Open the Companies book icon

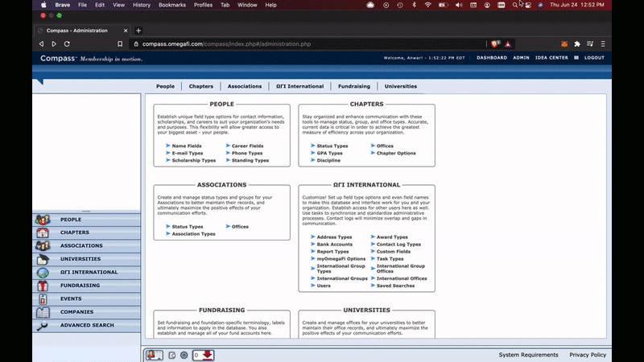point(43,312)
